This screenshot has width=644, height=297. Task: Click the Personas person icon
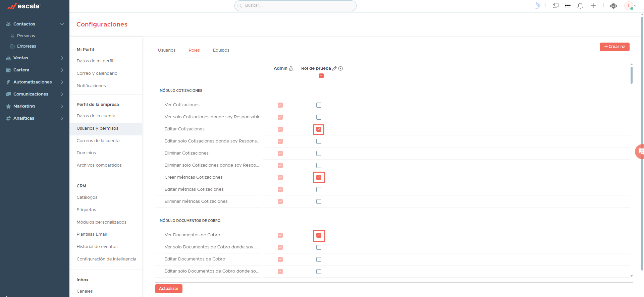(12, 36)
